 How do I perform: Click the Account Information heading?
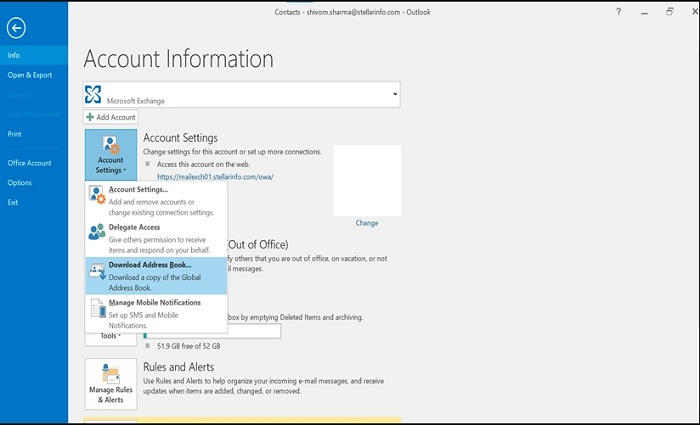click(x=178, y=59)
